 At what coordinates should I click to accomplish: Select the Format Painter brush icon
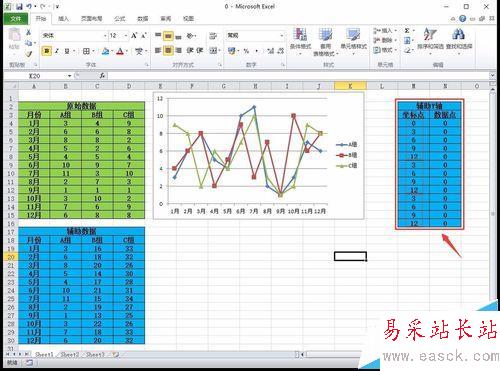[x=28, y=53]
